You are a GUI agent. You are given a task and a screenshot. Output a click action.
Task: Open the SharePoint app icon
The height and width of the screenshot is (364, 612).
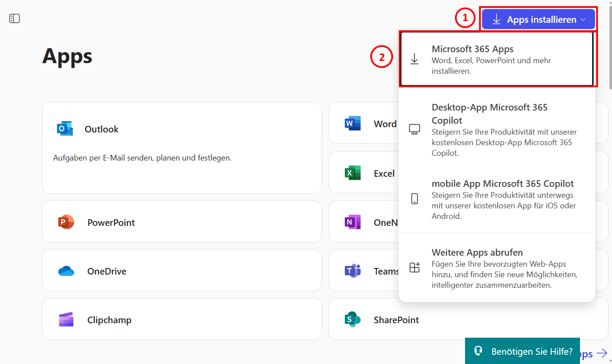pyautogui.click(x=352, y=320)
